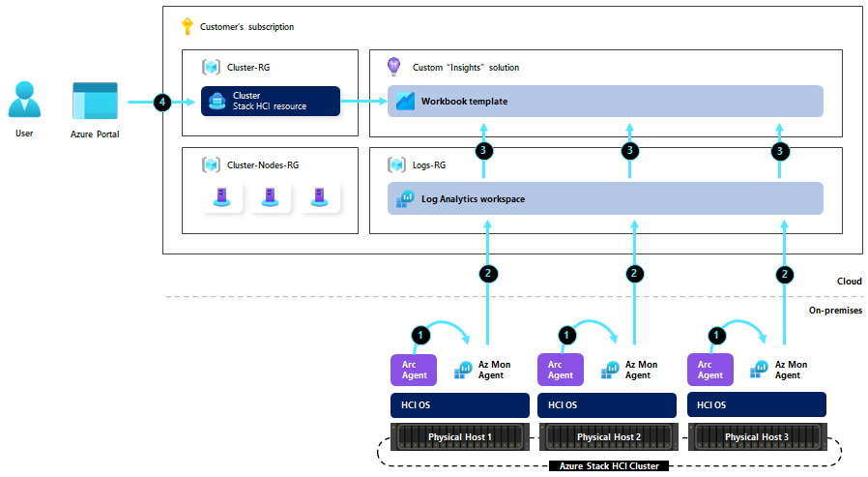Click the "Cluster-Nodes-RG" label
The height and width of the screenshot is (477, 868).
coord(263,164)
